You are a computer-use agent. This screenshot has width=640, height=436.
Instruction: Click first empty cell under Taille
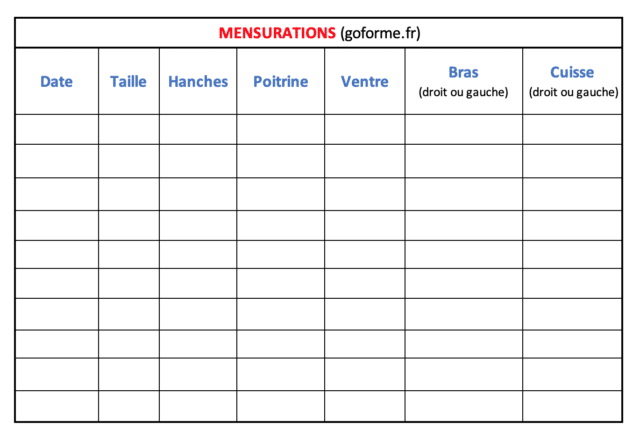[128, 129]
